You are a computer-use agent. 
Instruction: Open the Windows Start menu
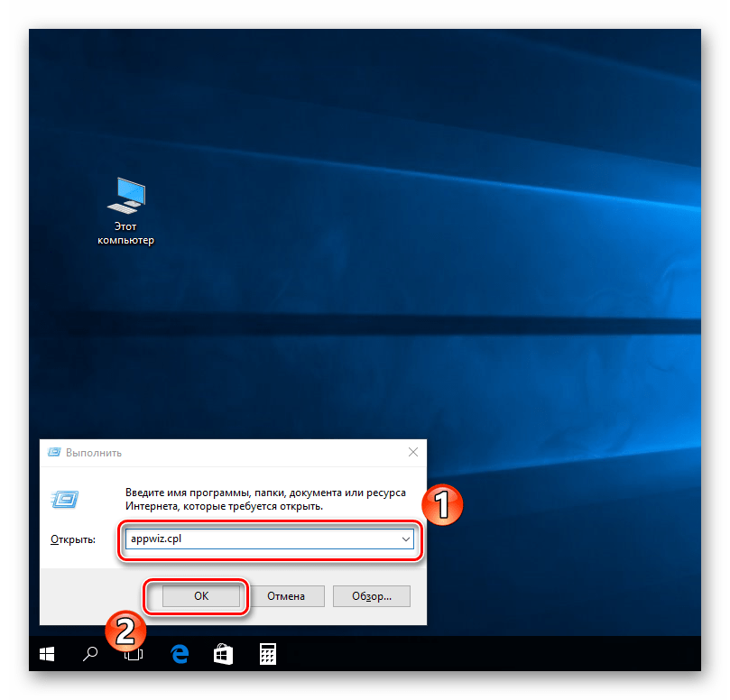46,653
